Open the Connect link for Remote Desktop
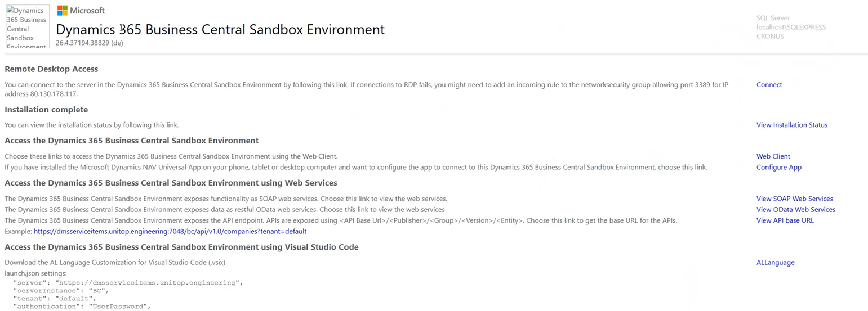This screenshot has width=868, height=311. pos(769,85)
